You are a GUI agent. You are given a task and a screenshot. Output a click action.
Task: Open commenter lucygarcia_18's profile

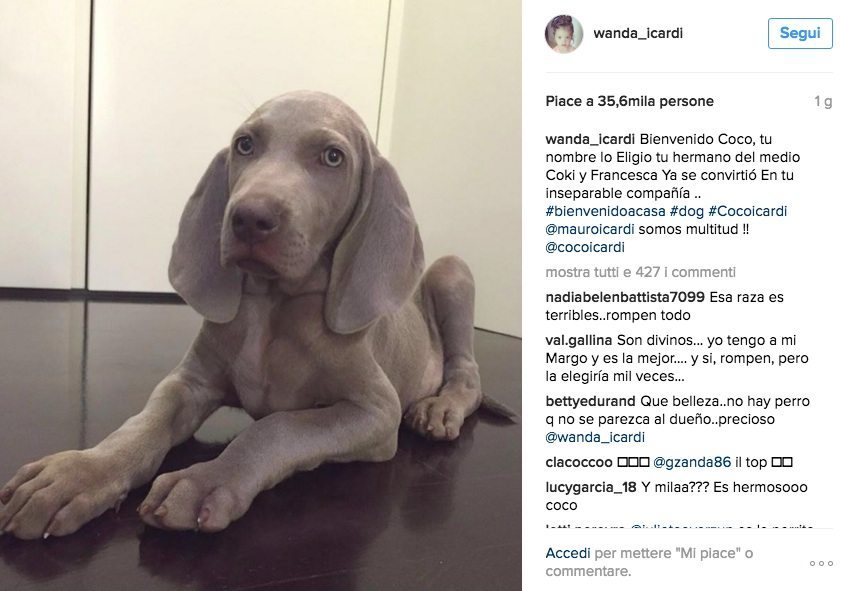[591, 487]
